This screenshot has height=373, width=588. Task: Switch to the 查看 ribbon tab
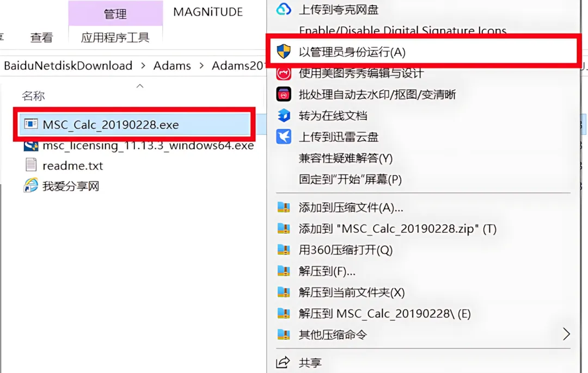point(41,38)
